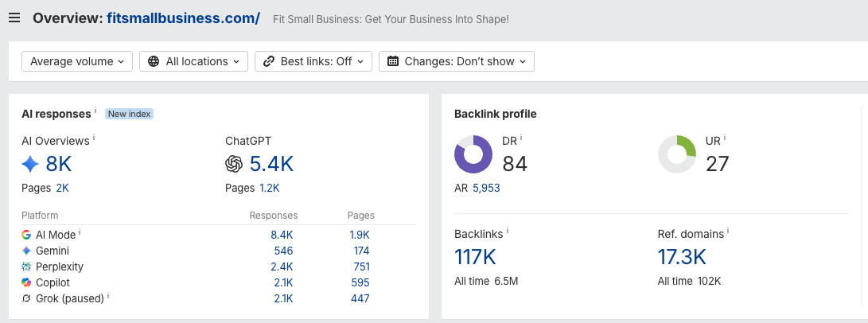
Task: Click the AI Overviews 8K value
Action: click(x=59, y=164)
